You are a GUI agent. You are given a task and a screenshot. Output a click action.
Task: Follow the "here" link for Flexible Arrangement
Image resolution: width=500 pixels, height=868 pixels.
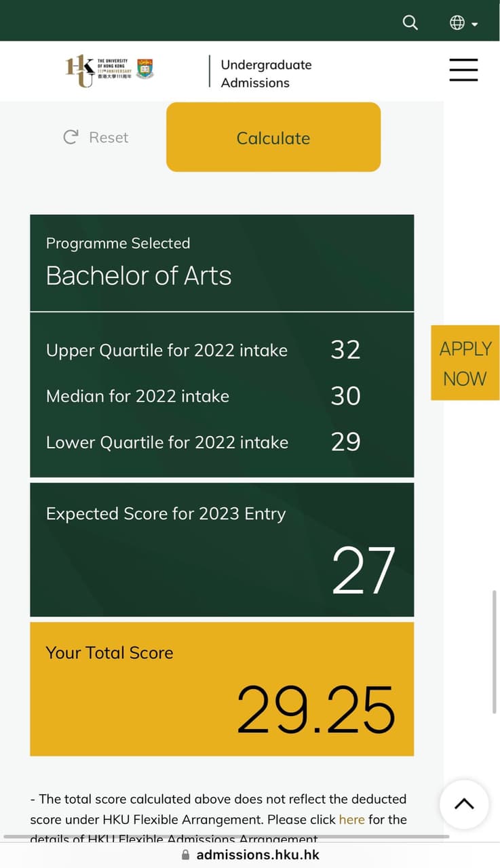point(351,819)
